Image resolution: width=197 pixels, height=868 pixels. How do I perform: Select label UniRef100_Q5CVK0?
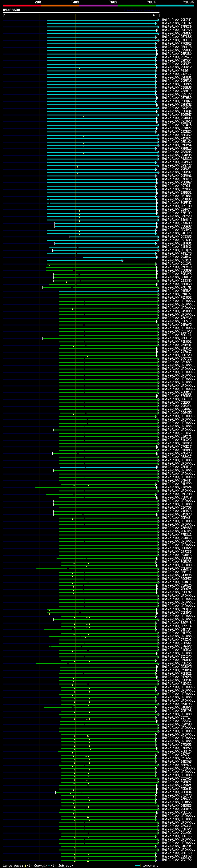(x=177, y=267)
